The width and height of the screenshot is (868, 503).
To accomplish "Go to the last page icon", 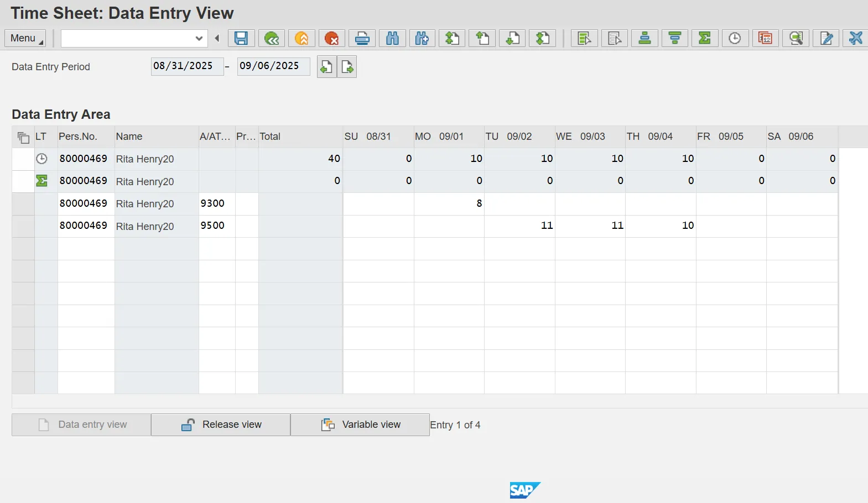I will point(543,38).
